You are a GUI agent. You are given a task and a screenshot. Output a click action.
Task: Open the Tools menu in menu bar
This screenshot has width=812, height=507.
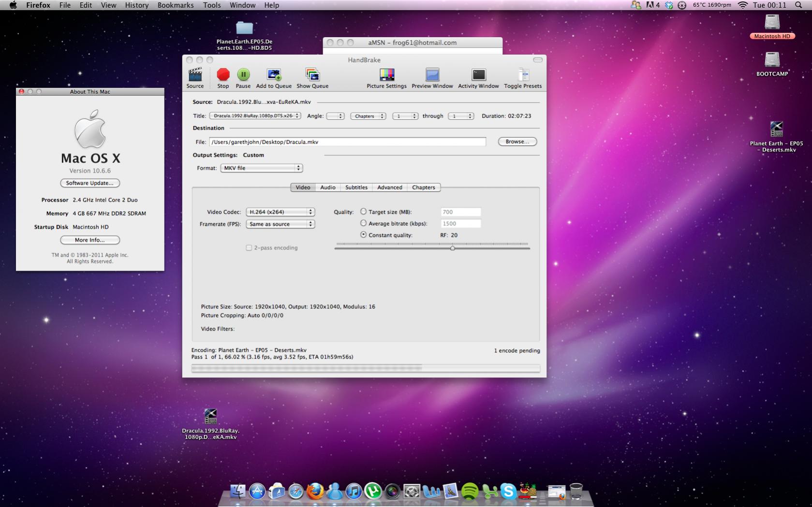[x=212, y=5]
